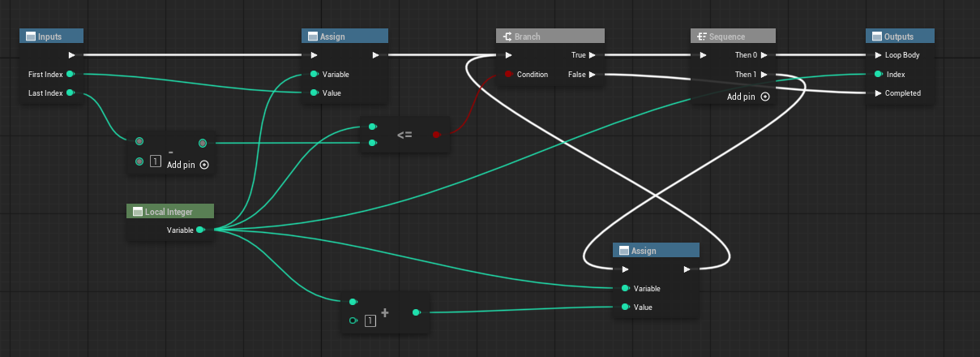
Task: Click the Branch True output pin
Action: 593,55
